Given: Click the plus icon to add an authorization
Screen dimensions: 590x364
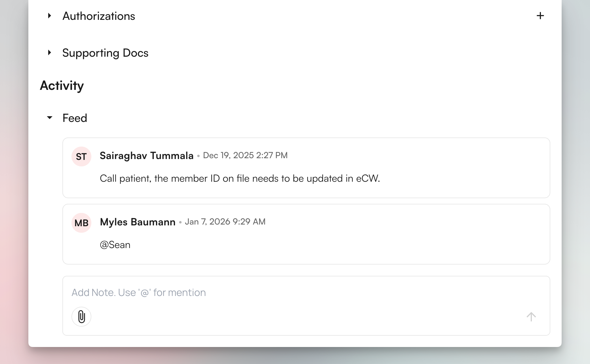Looking at the screenshot, I should (540, 16).
